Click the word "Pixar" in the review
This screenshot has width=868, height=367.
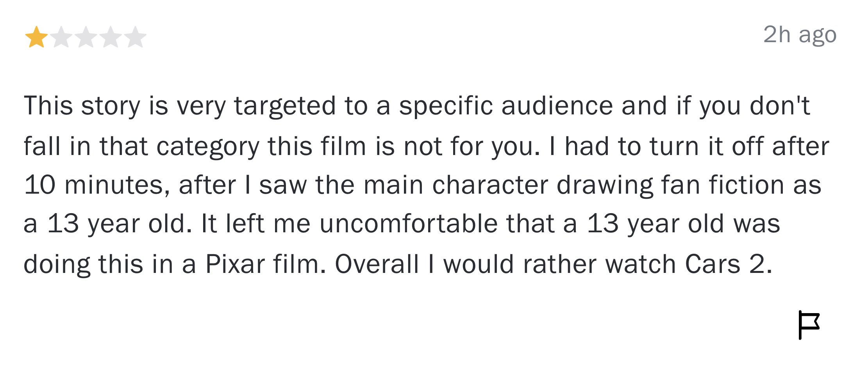tap(235, 265)
